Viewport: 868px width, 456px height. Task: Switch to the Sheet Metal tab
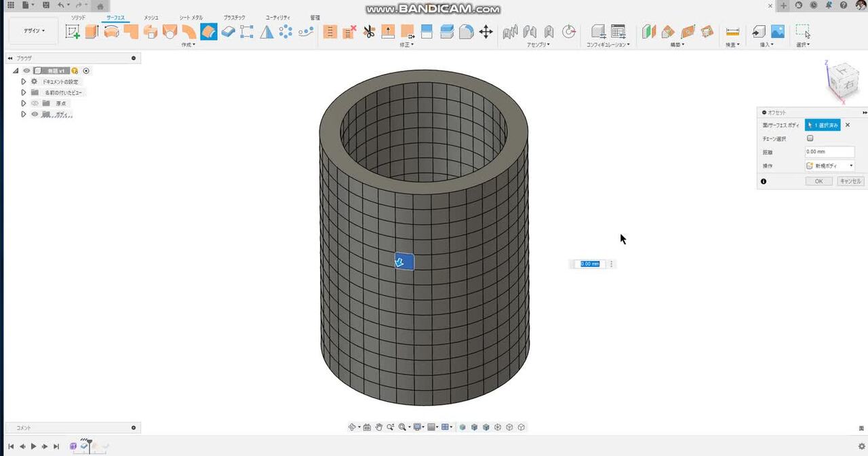191,17
